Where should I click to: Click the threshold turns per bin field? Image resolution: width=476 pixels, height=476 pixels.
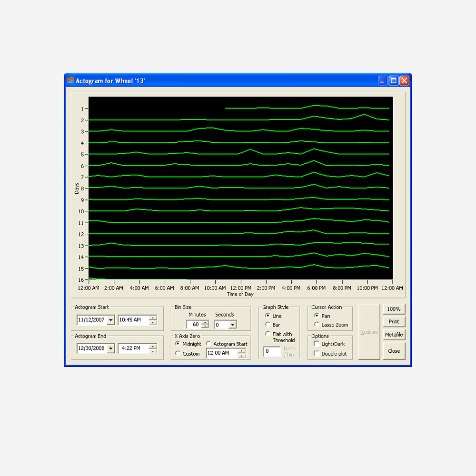tap(272, 351)
